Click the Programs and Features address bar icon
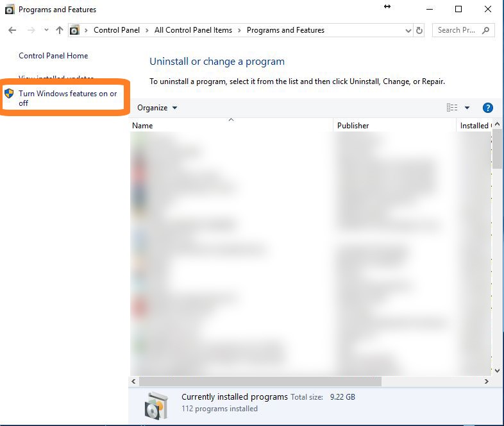This screenshot has height=426, width=504. coord(74,30)
